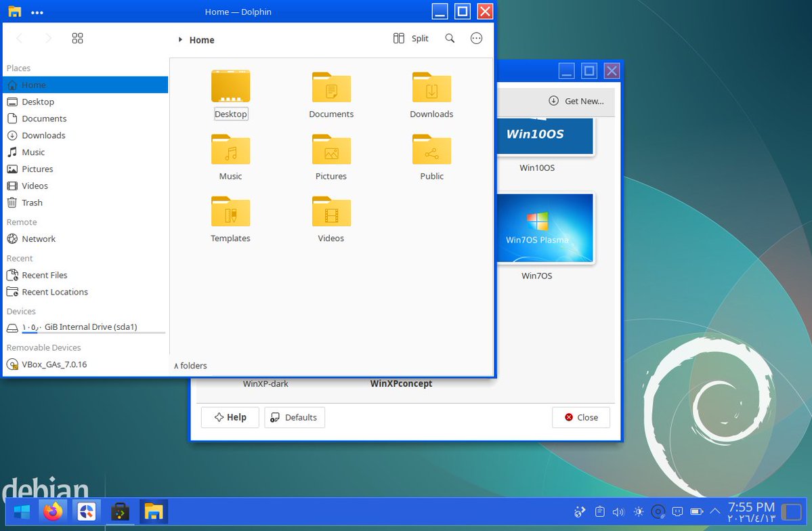
Task: Open the clipboard tray icon
Action: coord(599,512)
